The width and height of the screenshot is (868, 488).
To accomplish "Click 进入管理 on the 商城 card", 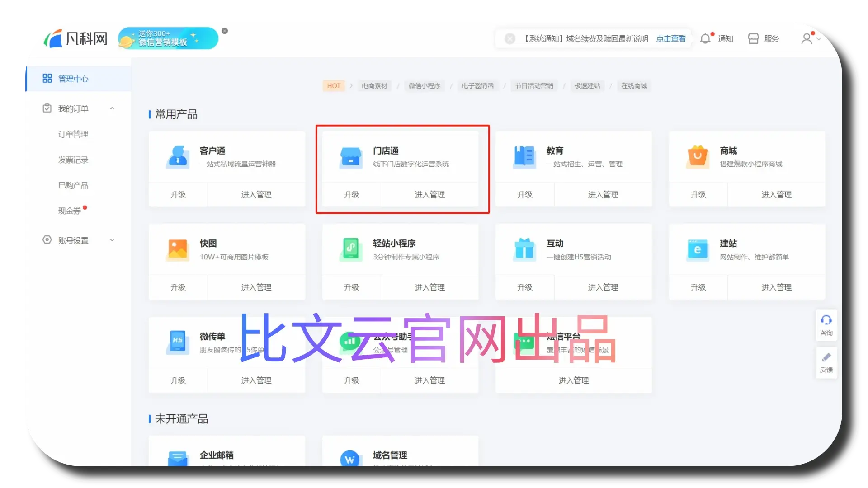I will (776, 195).
